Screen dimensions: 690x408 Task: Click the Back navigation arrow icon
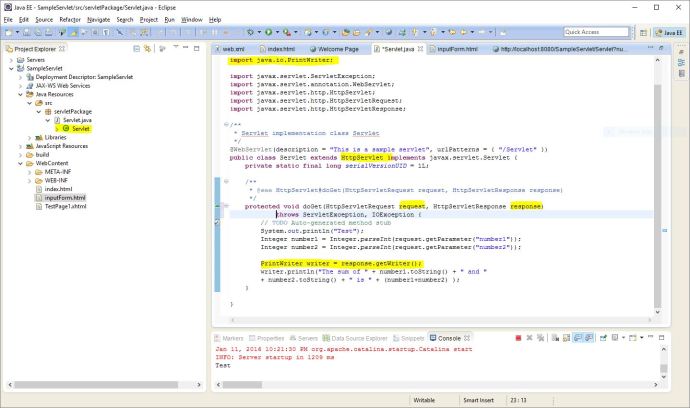(463, 32)
